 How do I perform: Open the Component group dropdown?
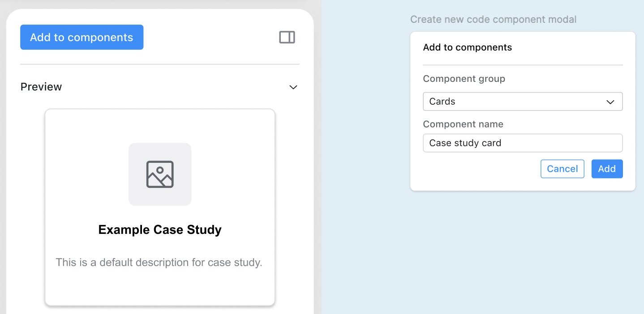pos(522,102)
